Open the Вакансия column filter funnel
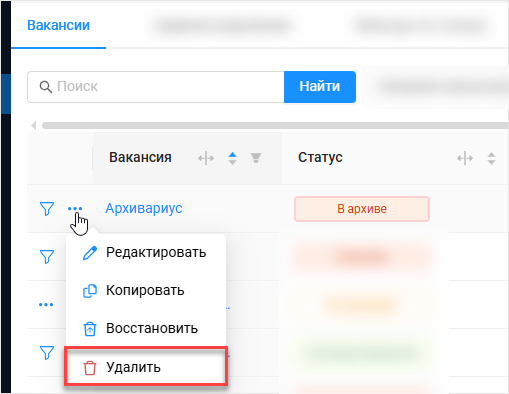The image size is (509, 394). (256, 158)
